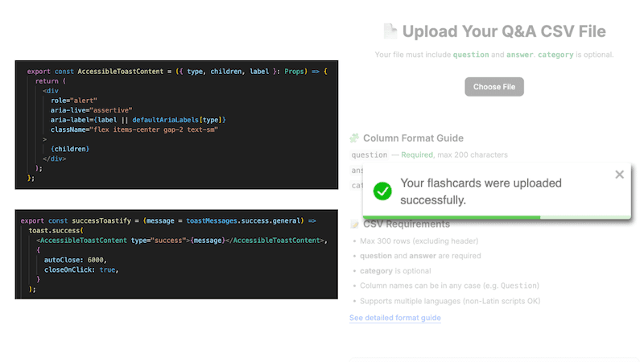The height and width of the screenshot is (362, 644).
Task: Click 'successToastify' in the lower code block
Action: tap(101, 220)
